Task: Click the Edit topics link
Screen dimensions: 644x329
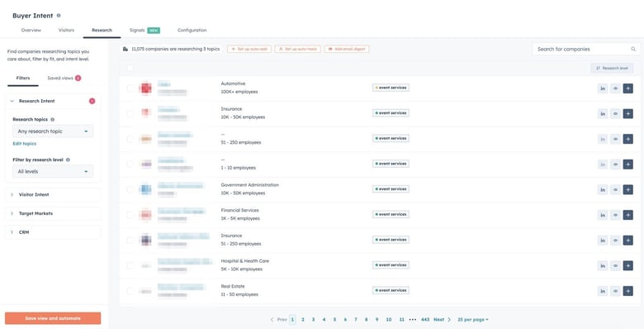Action: click(24, 144)
